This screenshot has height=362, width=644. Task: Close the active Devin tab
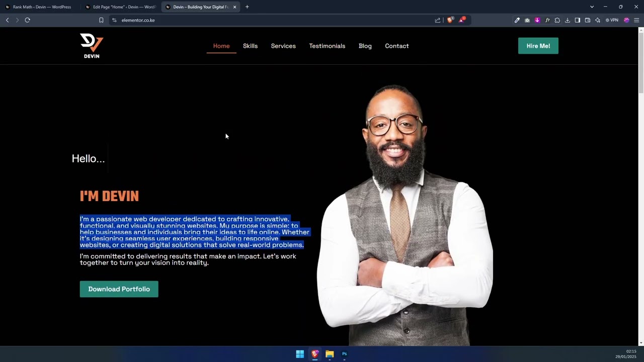[x=234, y=7]
